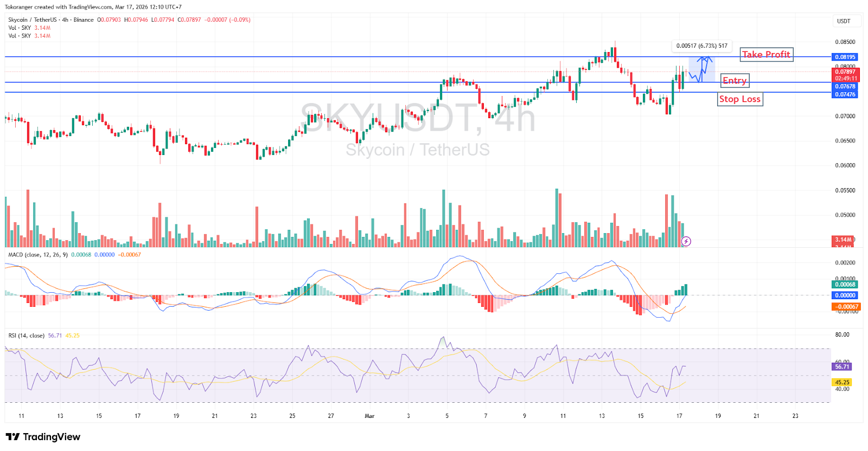Select the RSI (14, close) indicator legend
This screenshot has height=451, width=868.
pyautogui.click(x=27, y=336)
